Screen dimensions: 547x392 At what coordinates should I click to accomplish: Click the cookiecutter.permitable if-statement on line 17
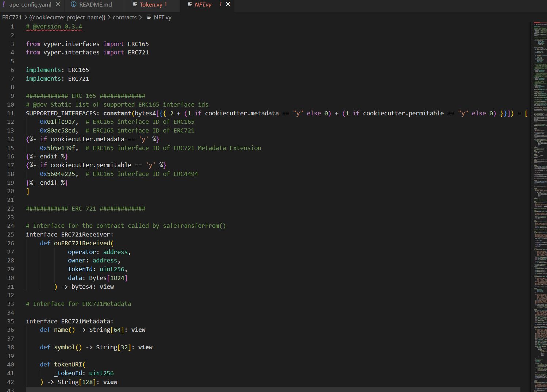coord(96,165)
